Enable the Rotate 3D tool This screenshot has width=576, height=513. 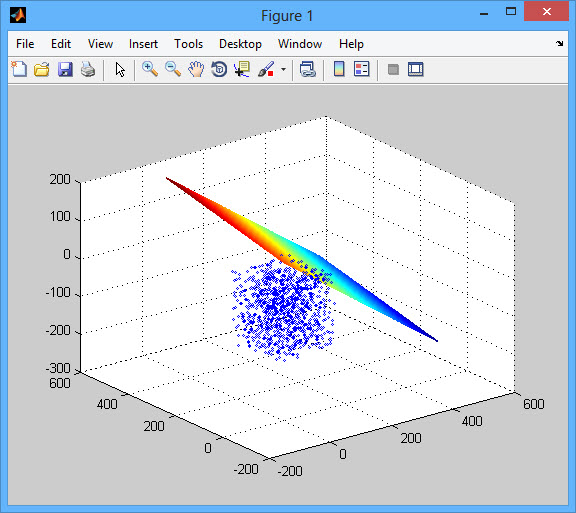pos(219,69)
